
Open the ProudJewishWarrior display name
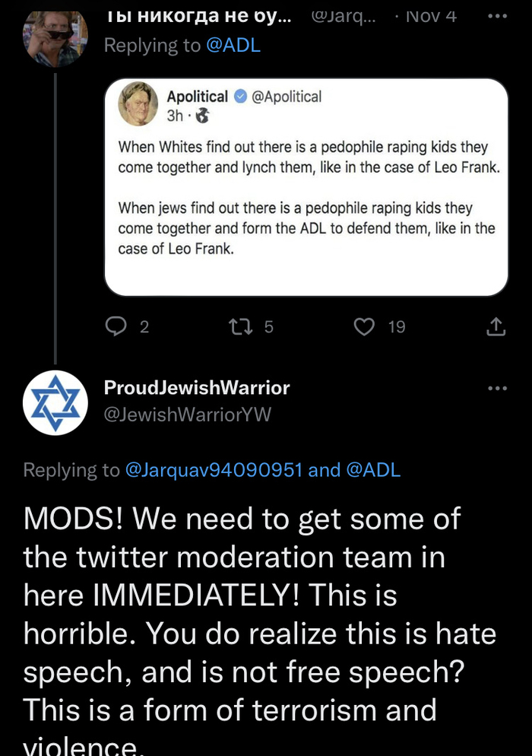pyautogui.click(x=197, y=388)
